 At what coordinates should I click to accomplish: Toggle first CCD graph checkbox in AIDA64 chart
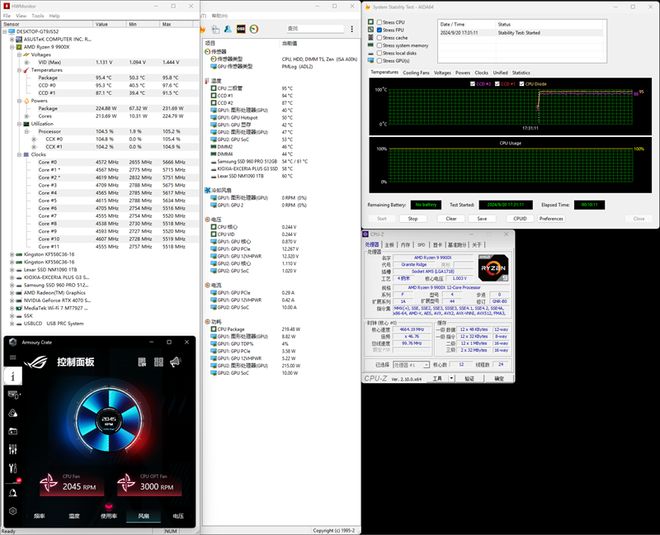click(472, 84)
